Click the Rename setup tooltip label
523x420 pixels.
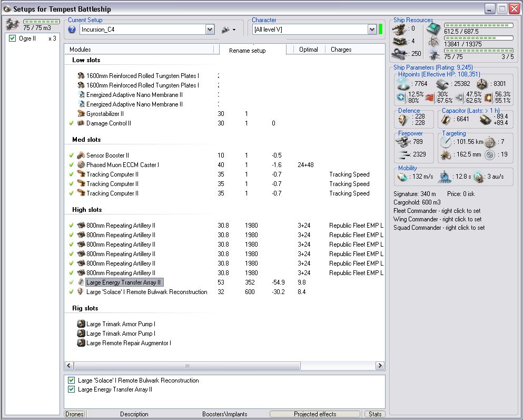pos(247,51)
